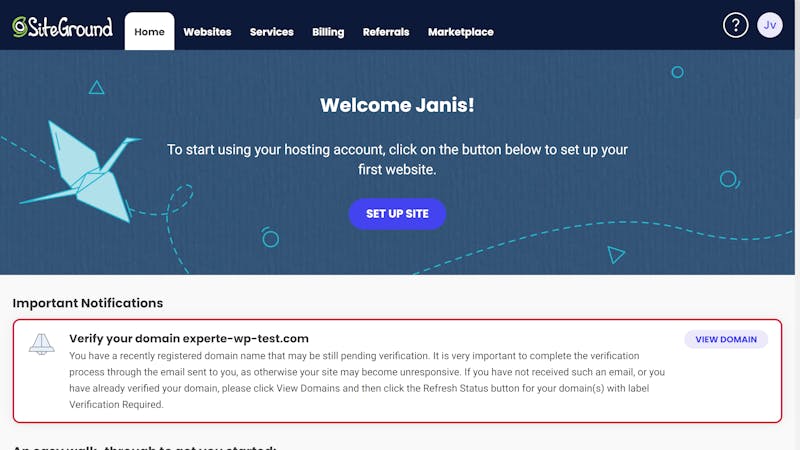Click the walk-through heading at page bottom
Image resolution: width=800 pixels, height=450 pixels.
click(144, 447)
